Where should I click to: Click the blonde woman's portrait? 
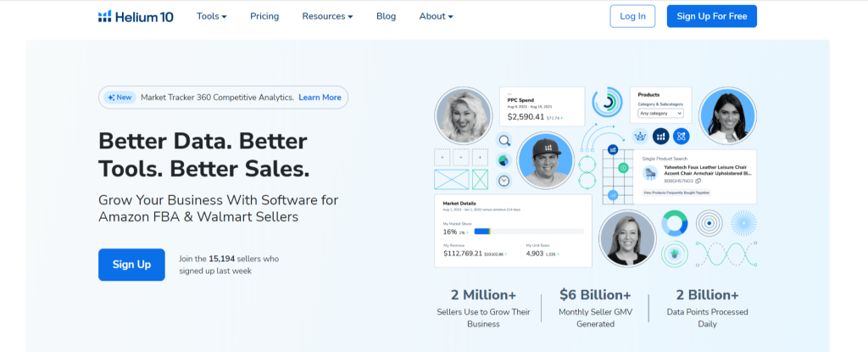(464, 115)
